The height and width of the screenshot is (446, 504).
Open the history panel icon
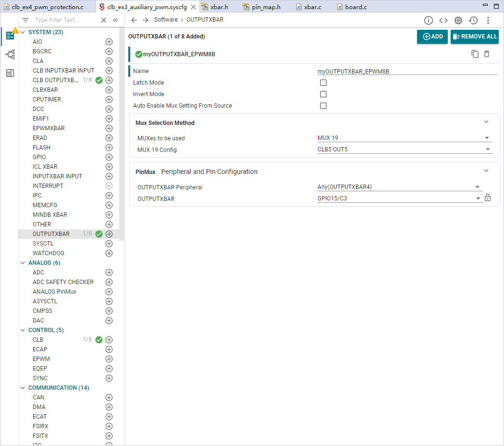[x=473, y=21]
